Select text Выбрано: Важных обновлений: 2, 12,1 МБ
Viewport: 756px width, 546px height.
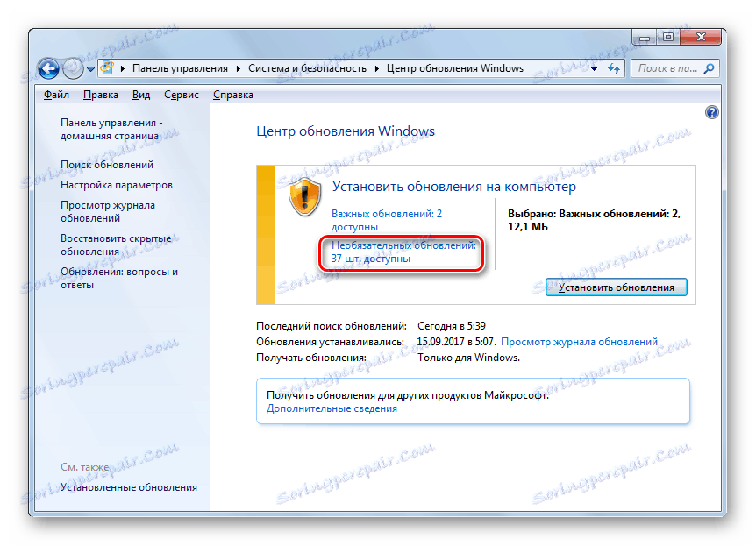coord(594,220)
